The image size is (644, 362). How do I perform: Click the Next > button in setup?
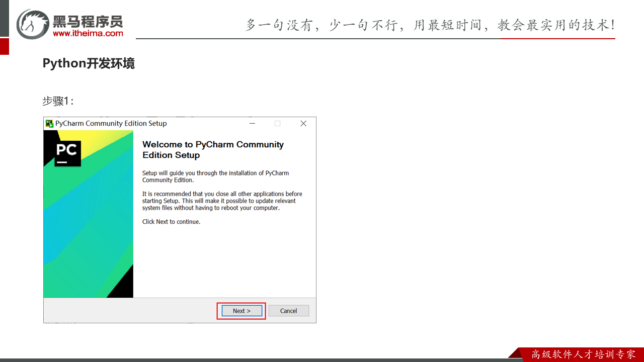[242, 311]
